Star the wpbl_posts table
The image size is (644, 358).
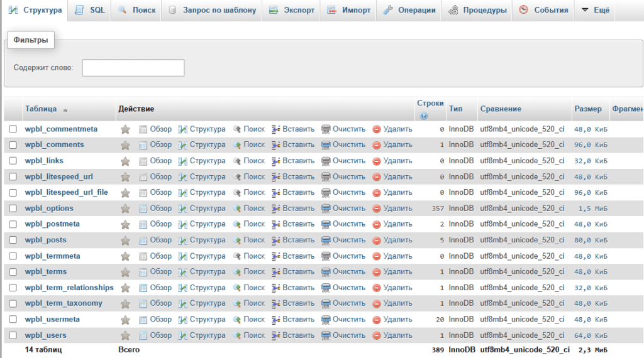pos(125,241)
